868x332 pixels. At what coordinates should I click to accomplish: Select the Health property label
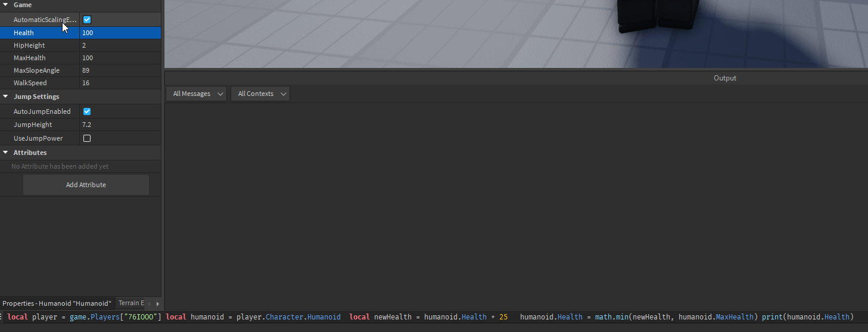click(x=24, y=33)
